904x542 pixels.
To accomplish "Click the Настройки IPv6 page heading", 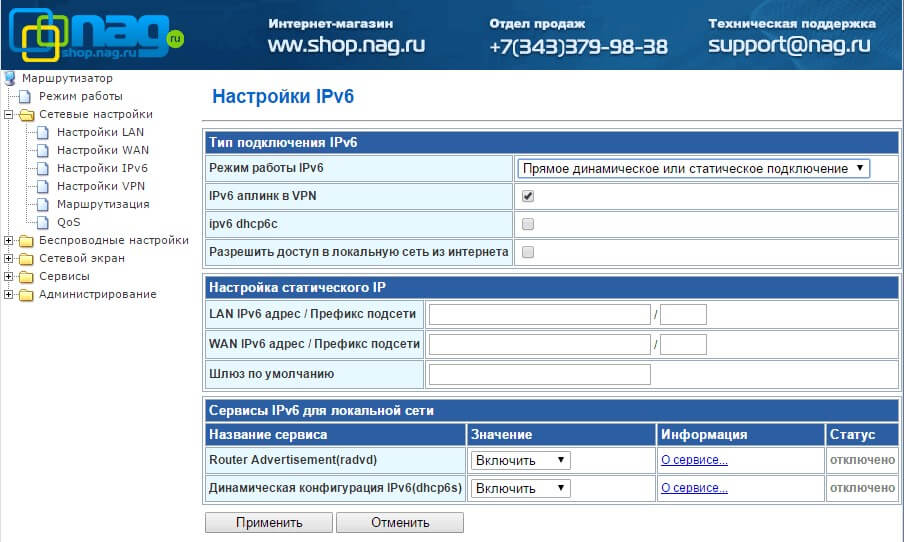I will 282,96.
